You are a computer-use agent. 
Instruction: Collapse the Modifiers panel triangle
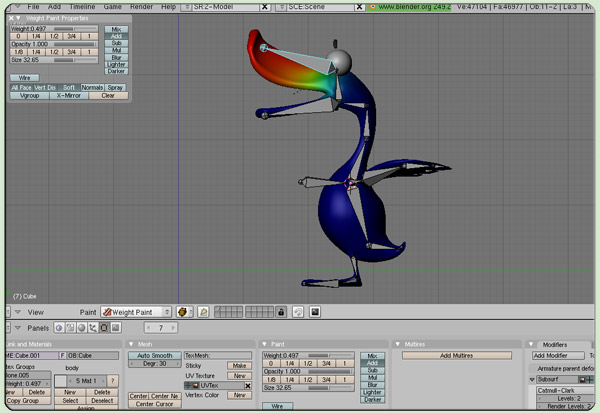(531, 344)
